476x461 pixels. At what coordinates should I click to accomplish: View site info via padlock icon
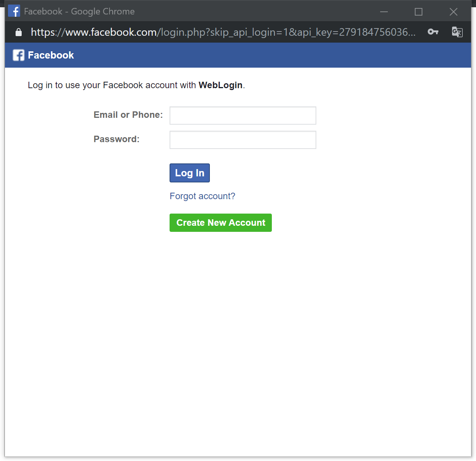18,32
